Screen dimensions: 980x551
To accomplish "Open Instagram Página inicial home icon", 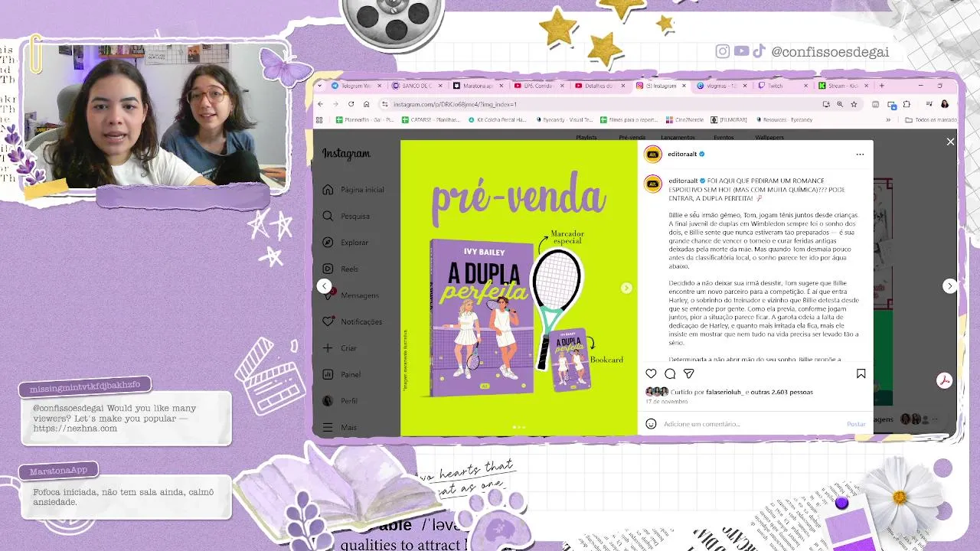I will tap(328, 189).
